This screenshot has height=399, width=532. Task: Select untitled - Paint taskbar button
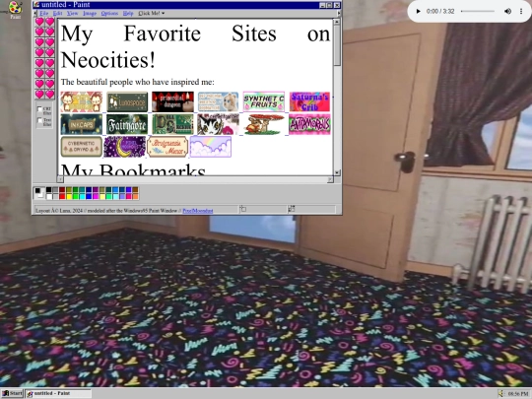point(58,393)
